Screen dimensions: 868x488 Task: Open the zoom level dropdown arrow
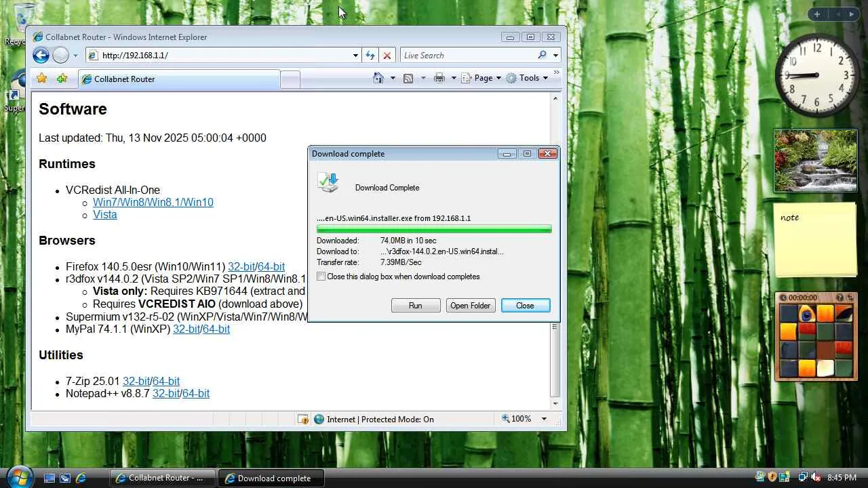[544, 419]
